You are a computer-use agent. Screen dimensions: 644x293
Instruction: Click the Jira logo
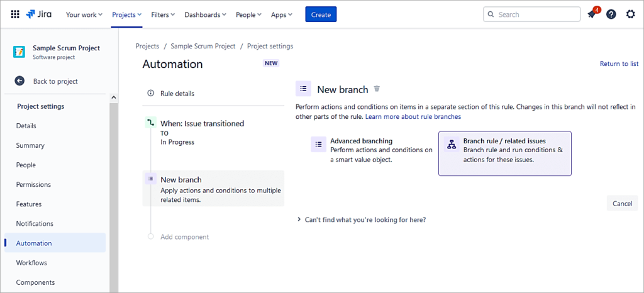click(x=41, y=14)
